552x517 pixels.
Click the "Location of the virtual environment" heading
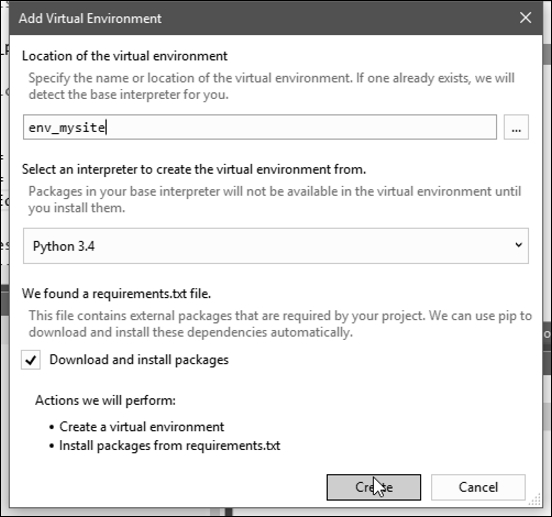125,56
